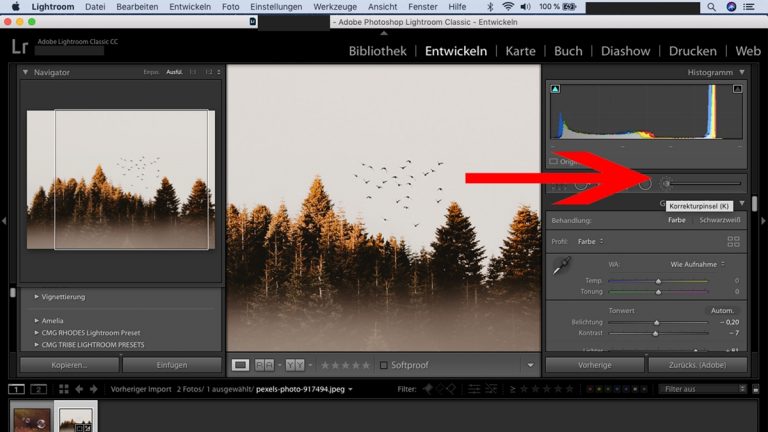Open the profile browser grid icon
This screenshot has width=768, height=432.
tap(733, 241)
